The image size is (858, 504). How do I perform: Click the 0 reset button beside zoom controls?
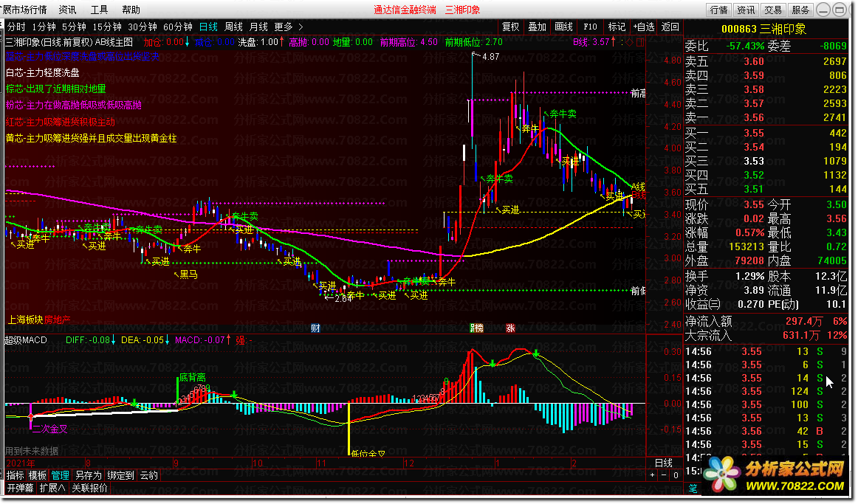(x=676, y=475)
